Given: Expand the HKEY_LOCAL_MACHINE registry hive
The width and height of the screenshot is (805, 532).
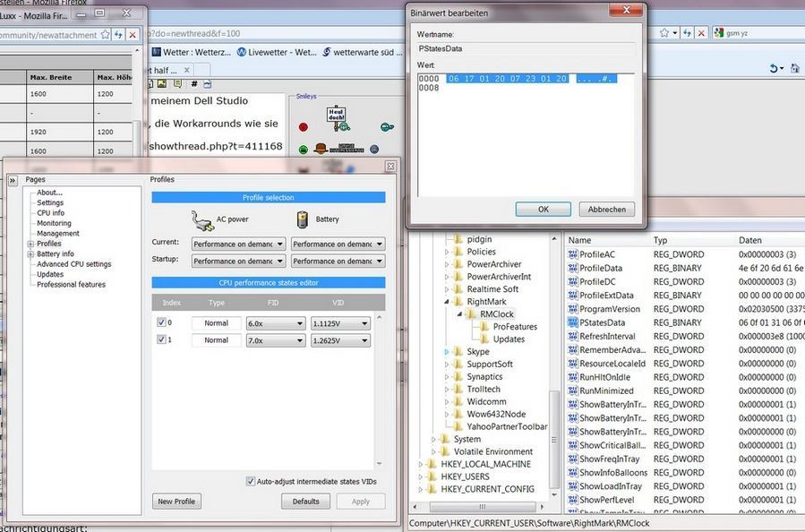Looking at the screenshot, I should pyautogui.click(x=421, y=464).
